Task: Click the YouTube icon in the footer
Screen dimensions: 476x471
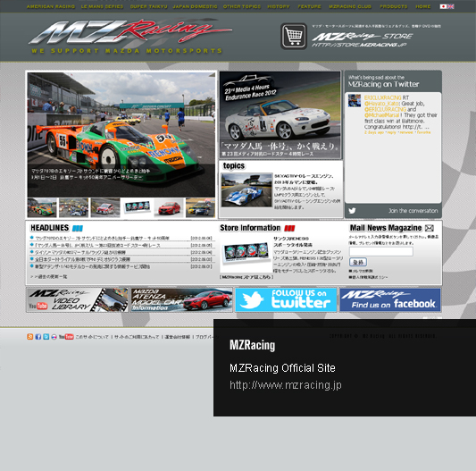Action: (x=66, y=336)
